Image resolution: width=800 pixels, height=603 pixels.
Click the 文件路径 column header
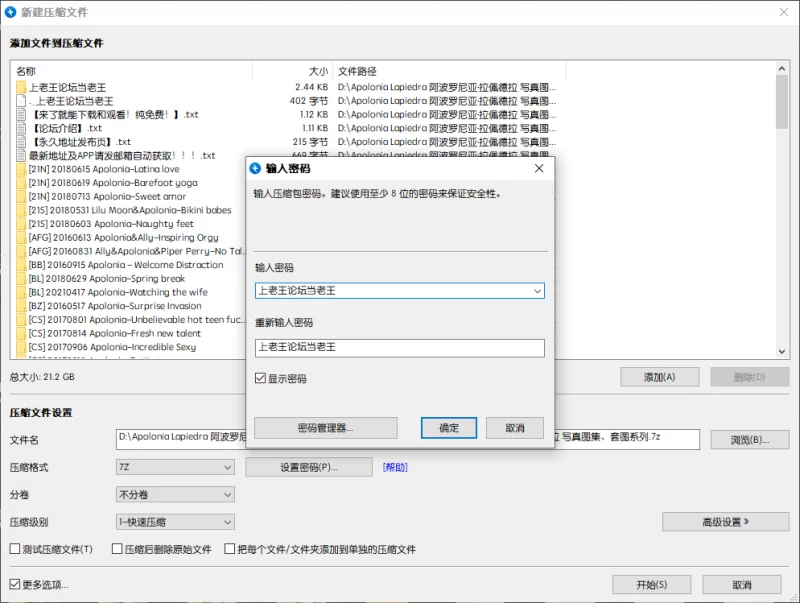(x=450, y=71)
